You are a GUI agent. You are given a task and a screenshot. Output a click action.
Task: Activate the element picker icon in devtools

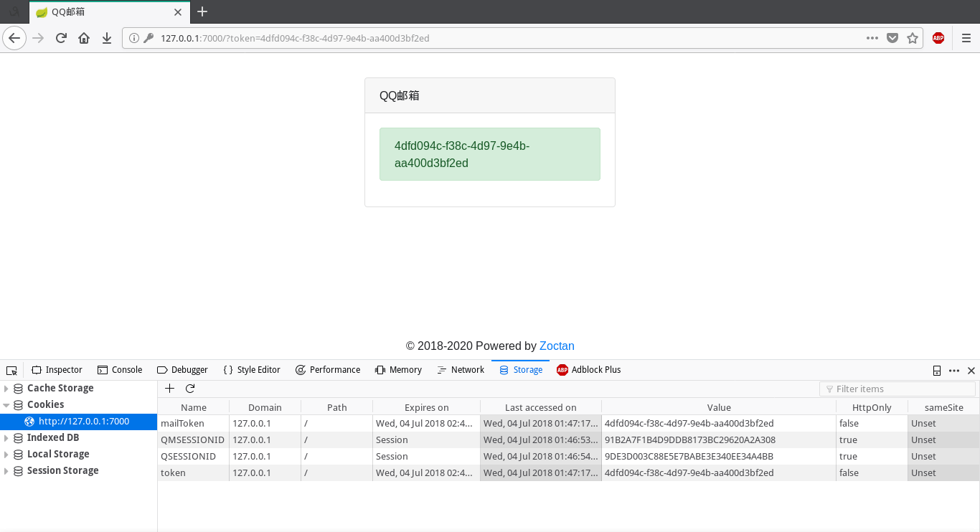click(x=11, y=370)
